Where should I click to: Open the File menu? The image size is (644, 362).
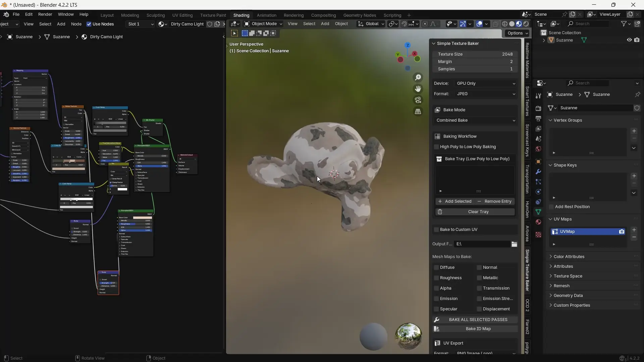tap(16, 14)
